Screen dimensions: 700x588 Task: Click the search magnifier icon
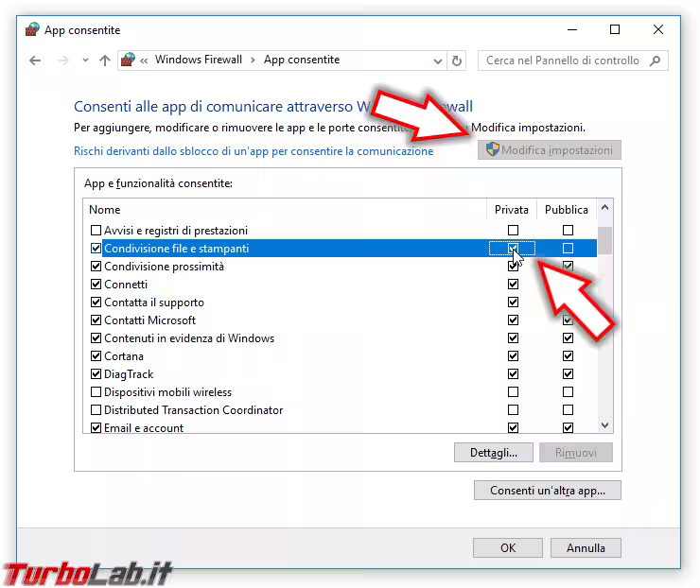pyautogui.click(x=656, y=61)
